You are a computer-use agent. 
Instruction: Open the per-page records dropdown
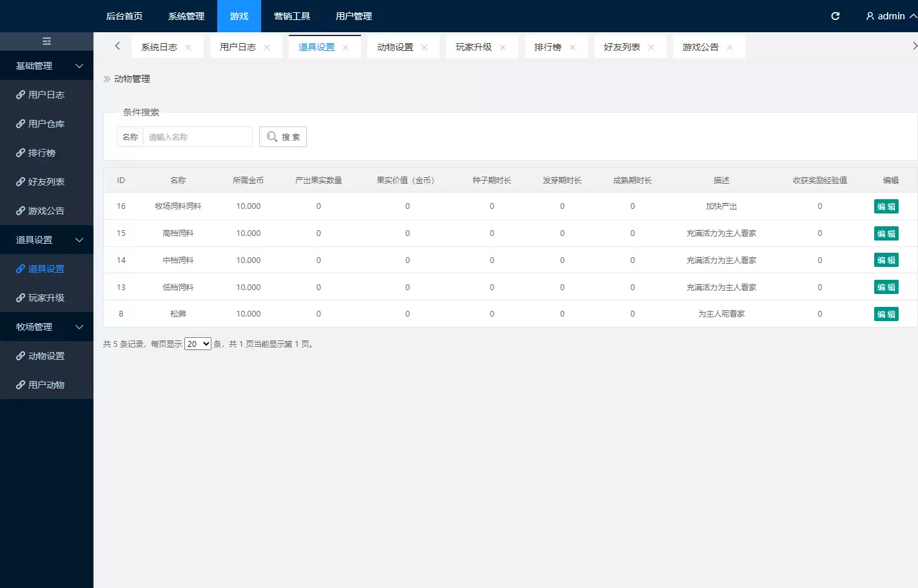(x=198, y=344)
